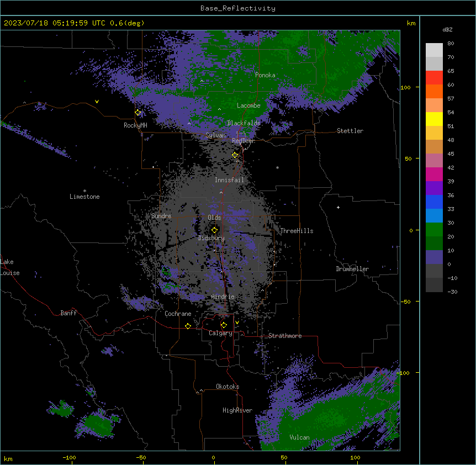Pick the slate-purple swatch between 10 and 0

click(434, 257)
